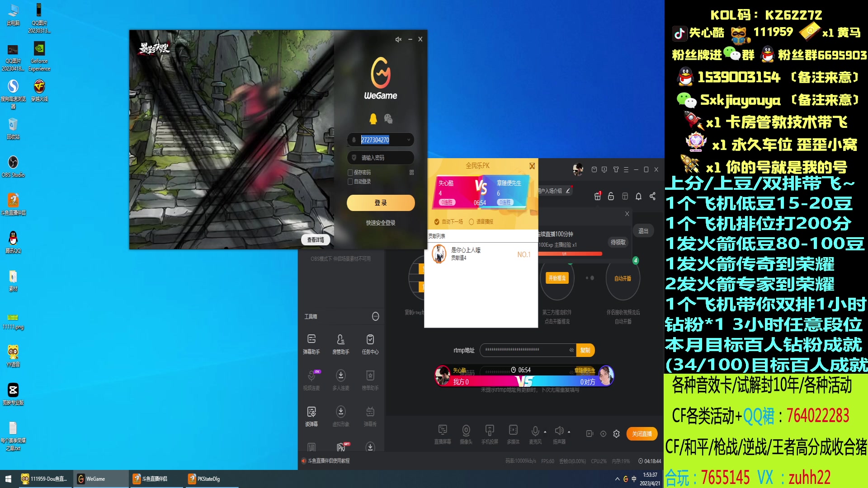Click the layout panel icon next to padlock
The width and height of the screenshot is (868, 488).
click(x=625, y=196)
